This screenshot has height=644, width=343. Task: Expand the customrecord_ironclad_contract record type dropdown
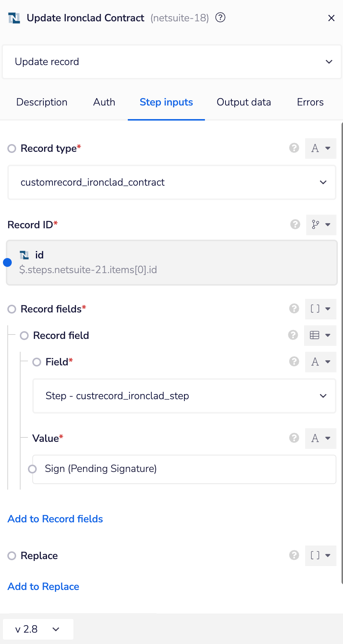[x=171, y=182]
